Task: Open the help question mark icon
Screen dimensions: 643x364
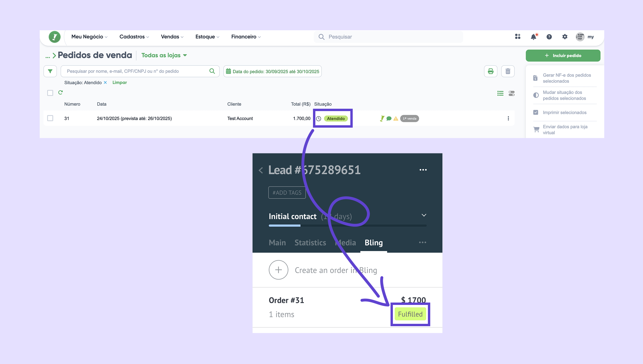Action: (549, 37)
